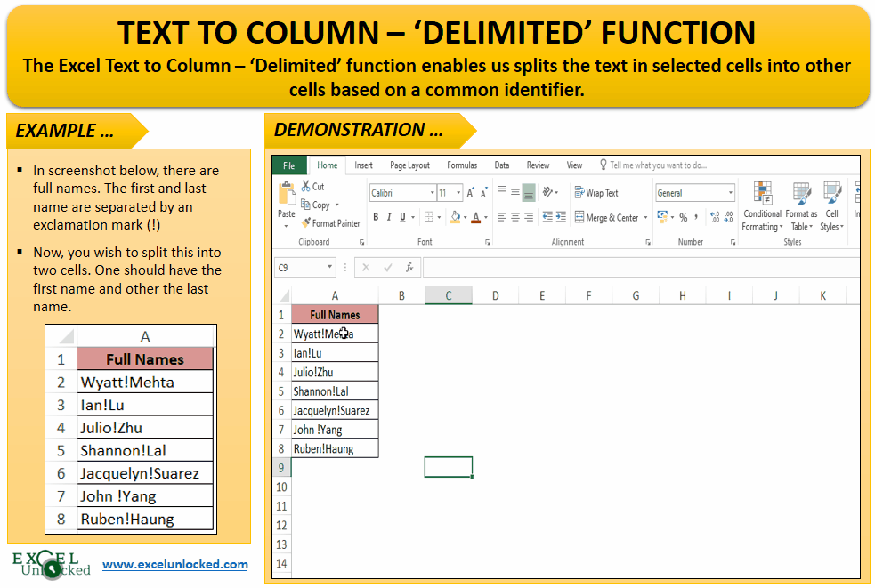The width and height of the screenshot is (875, 588).
Task: Switch to the Review tab
Action: 538,165
